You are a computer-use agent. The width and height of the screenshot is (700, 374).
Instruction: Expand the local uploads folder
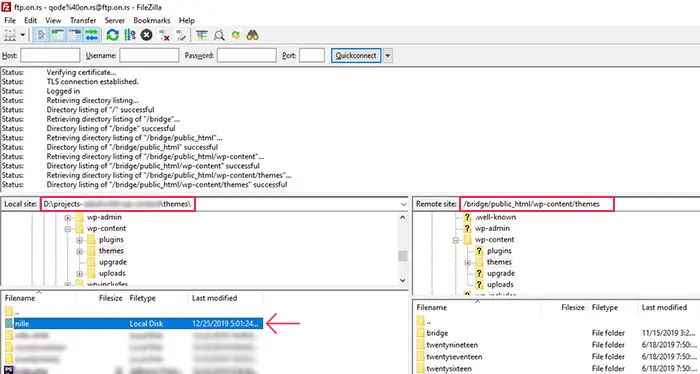[80, 274]
